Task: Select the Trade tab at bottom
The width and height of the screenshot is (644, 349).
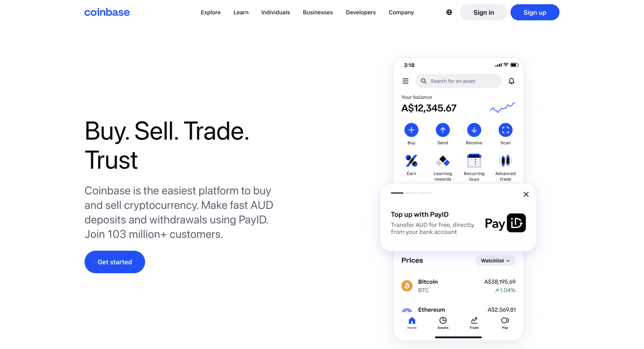Action: point(474,322)
